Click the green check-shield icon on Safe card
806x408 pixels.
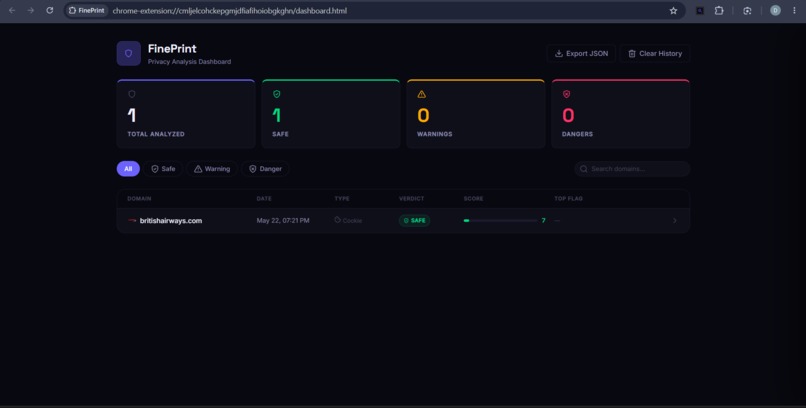(x=277, y=94)
